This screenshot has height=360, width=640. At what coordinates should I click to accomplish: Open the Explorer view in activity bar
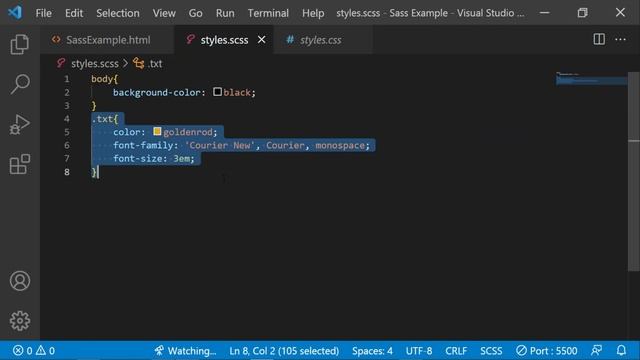20,44
